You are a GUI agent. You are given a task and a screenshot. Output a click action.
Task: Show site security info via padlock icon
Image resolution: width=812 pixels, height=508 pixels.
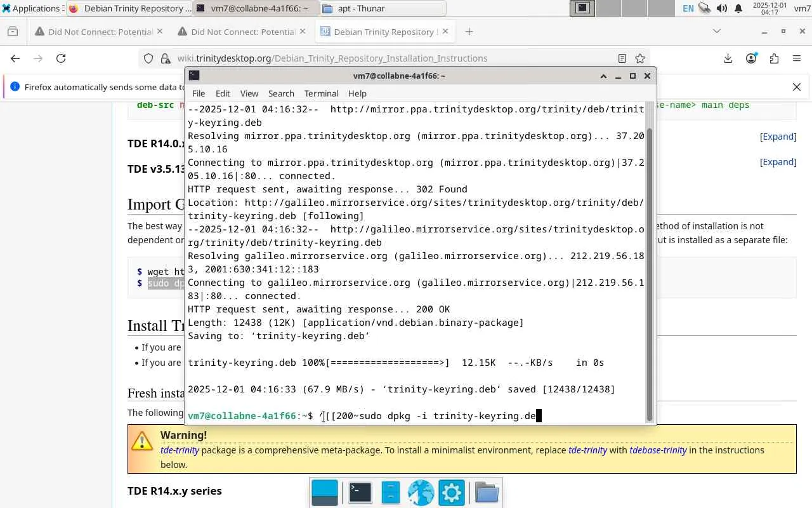click(x=166, y=58)
